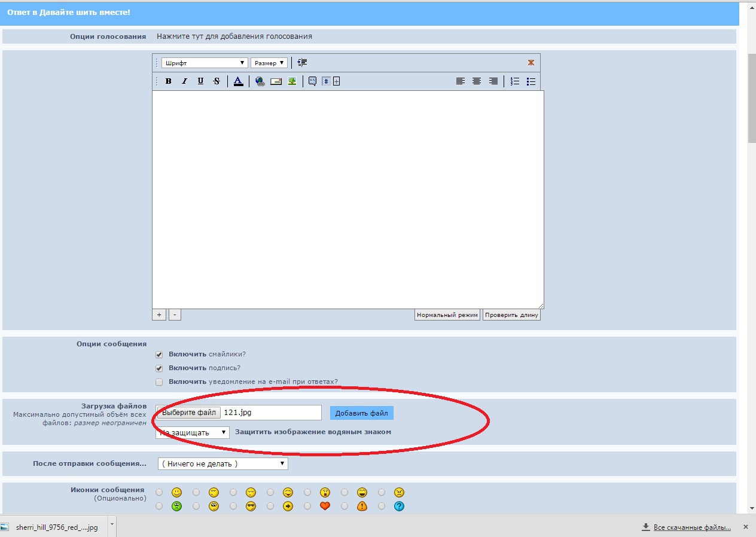Enable e-mail notifications on replies

[159, 382]
